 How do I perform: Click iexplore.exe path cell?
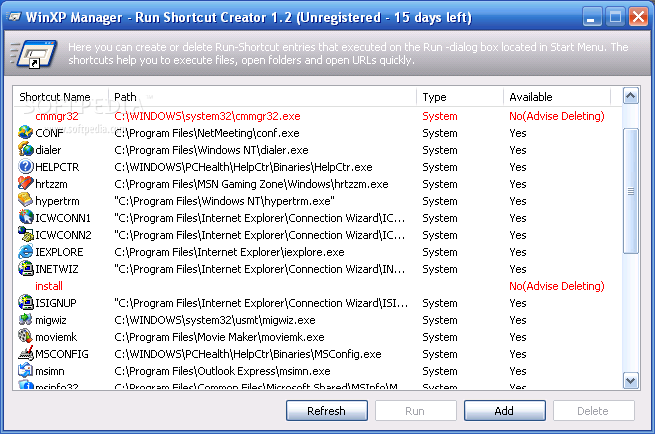pos(229,252)
